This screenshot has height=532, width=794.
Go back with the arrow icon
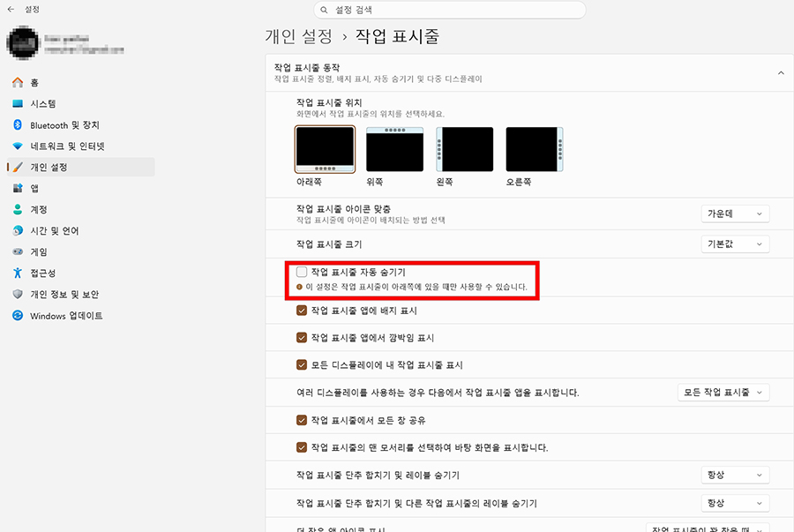11,10
